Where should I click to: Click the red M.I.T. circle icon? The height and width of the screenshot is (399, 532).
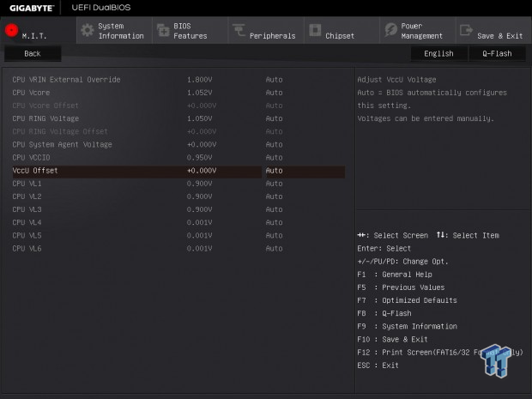coord(11,30)
